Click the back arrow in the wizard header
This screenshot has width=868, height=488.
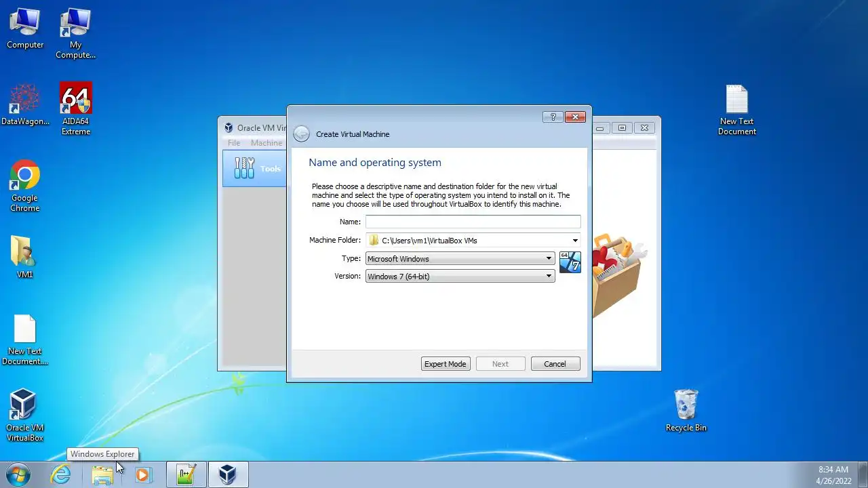pyautogui.click(x=302, y=134)
